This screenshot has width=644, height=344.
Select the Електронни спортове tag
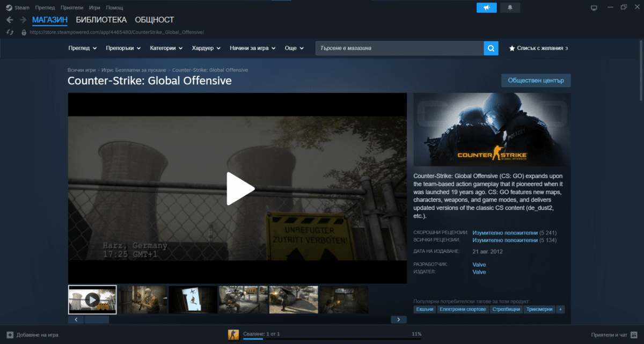click(x=463, y=310)
